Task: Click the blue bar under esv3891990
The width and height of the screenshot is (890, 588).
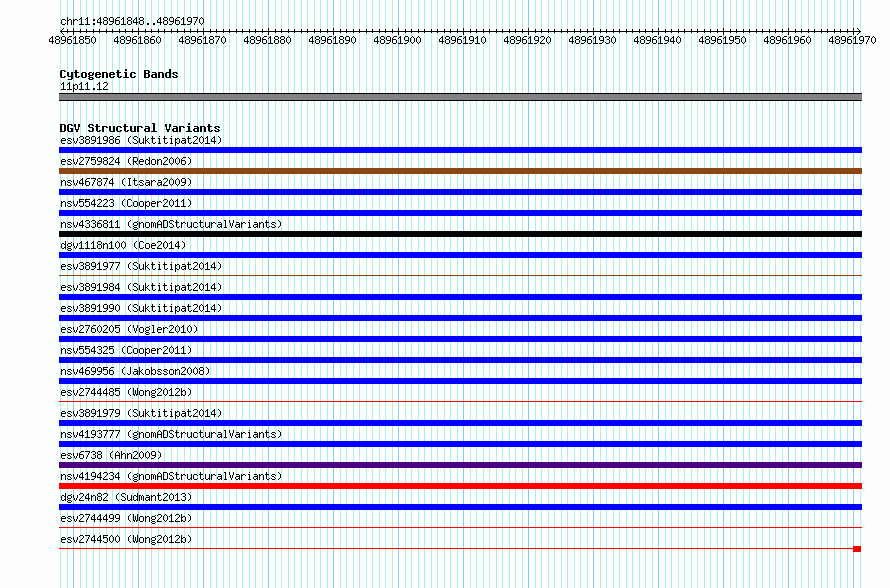Action: click(x=460, y=318)
